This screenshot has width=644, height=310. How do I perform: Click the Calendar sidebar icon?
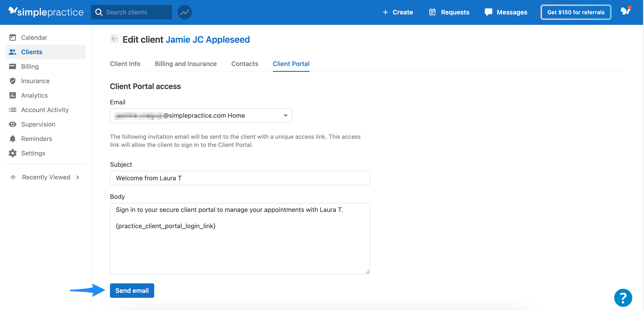(x=12, y=38)
